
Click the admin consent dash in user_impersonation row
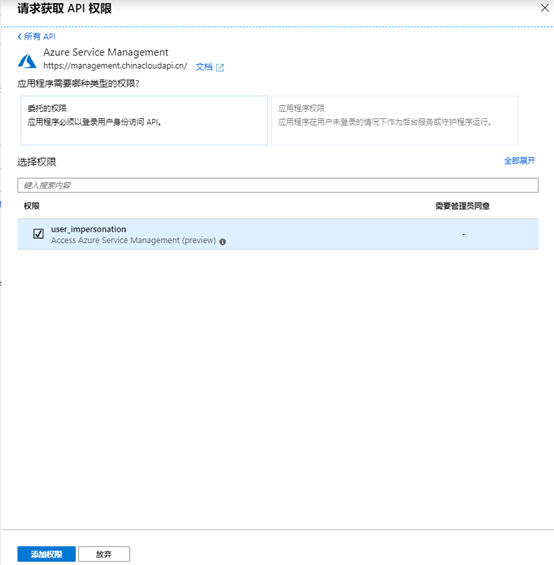click(464, 234)
